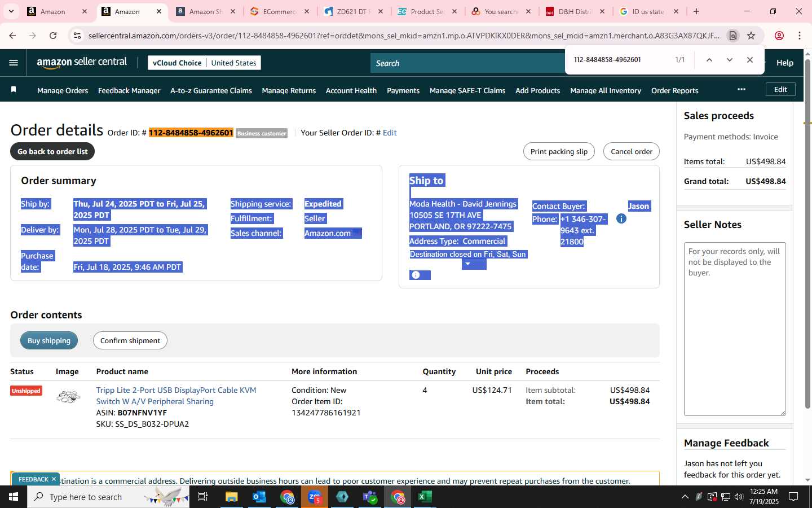Screen dimensions: 812x508
Task: Open Payments menu item
Action: [403, 90]
